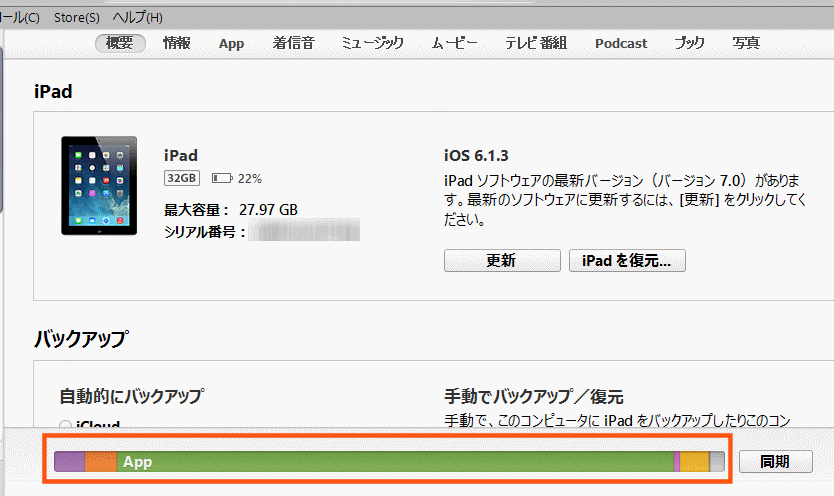This screenshot has height=496, width=834.
Task: View the 写真 tab
Action: pyautogui.click(x=745, y=43)
